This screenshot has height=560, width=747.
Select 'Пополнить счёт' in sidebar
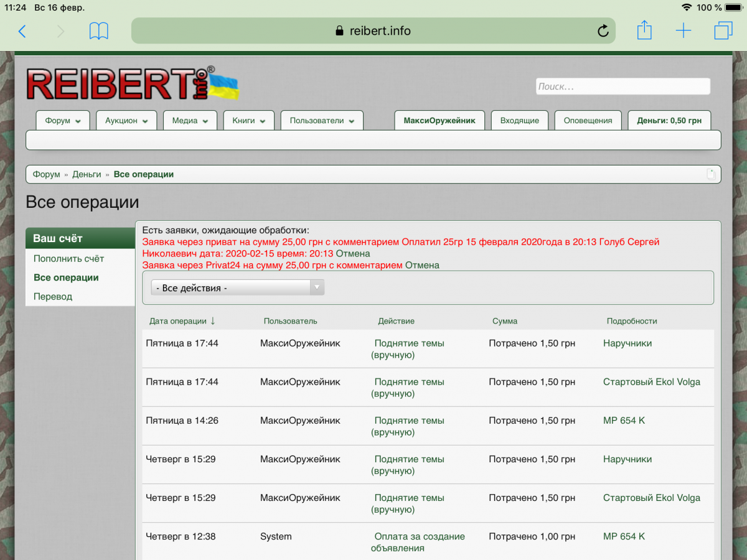[69, 258]
